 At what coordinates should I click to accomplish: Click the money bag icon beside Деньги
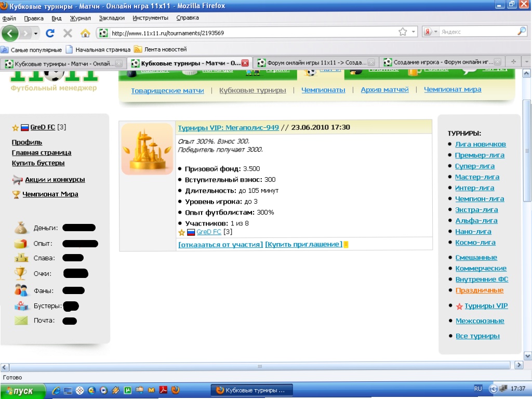(21, 228)
